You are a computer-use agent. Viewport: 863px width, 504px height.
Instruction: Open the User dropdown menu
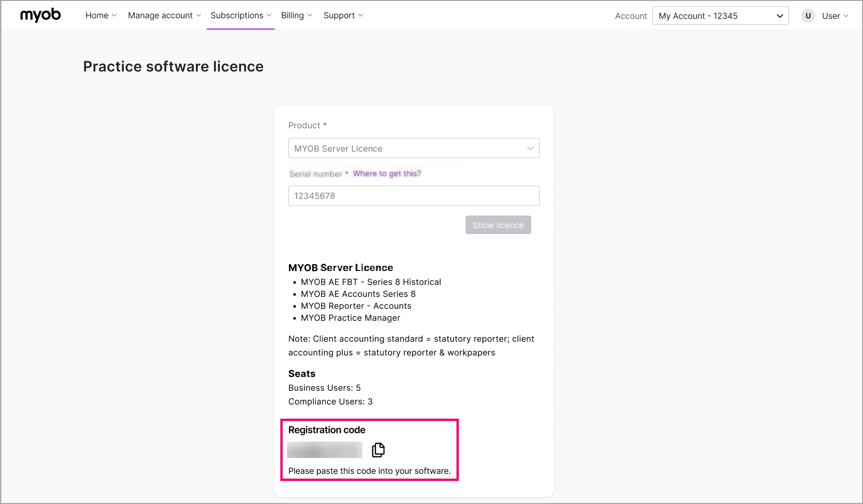(x=835, y=16)
